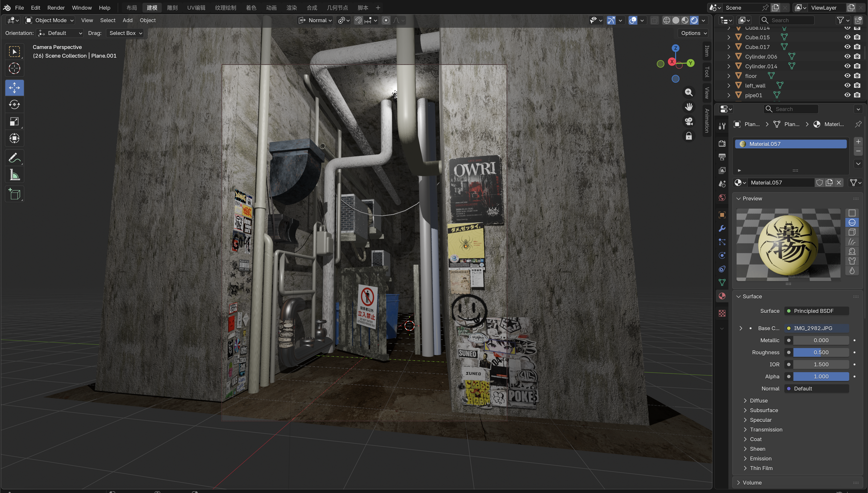Open Texture properties checker icon
This screenshot has width=868, height=493.
722,314
